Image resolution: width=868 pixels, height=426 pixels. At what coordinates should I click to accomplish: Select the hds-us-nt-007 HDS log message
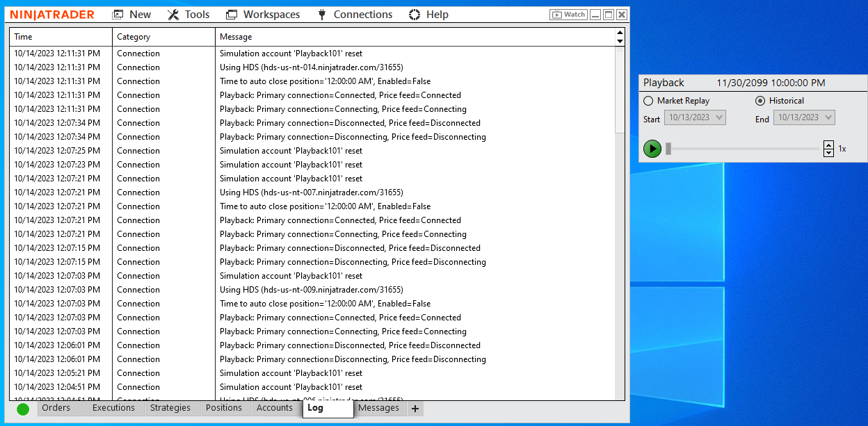tap(312, 192)
